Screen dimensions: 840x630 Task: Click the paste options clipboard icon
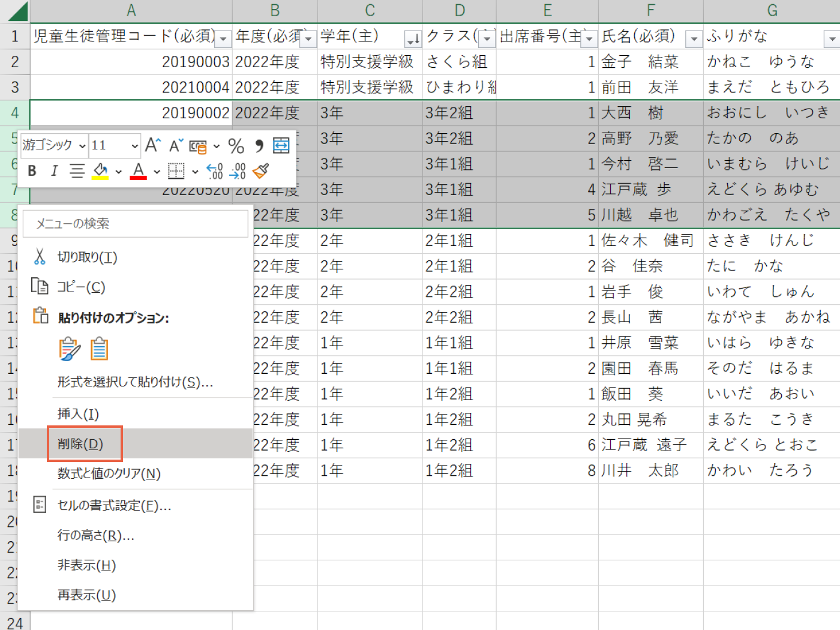coord(40,316)
